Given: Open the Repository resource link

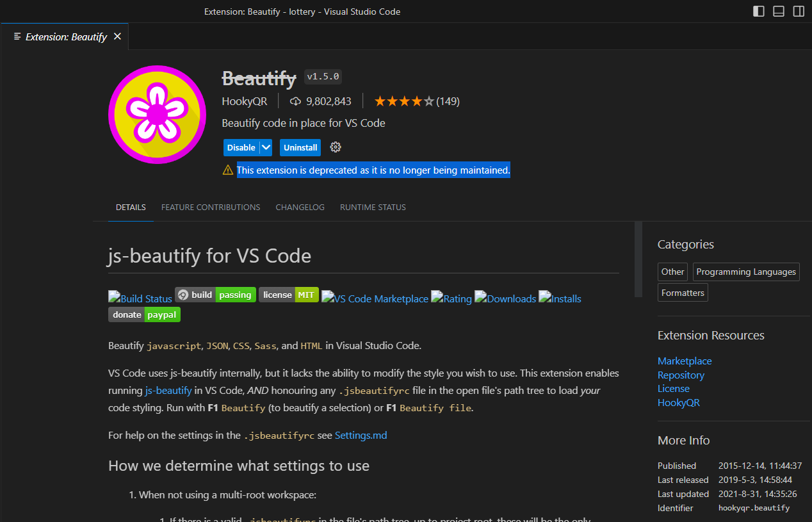Looking at the screenshot, I should pyautogui.click(x=681, y=375).
